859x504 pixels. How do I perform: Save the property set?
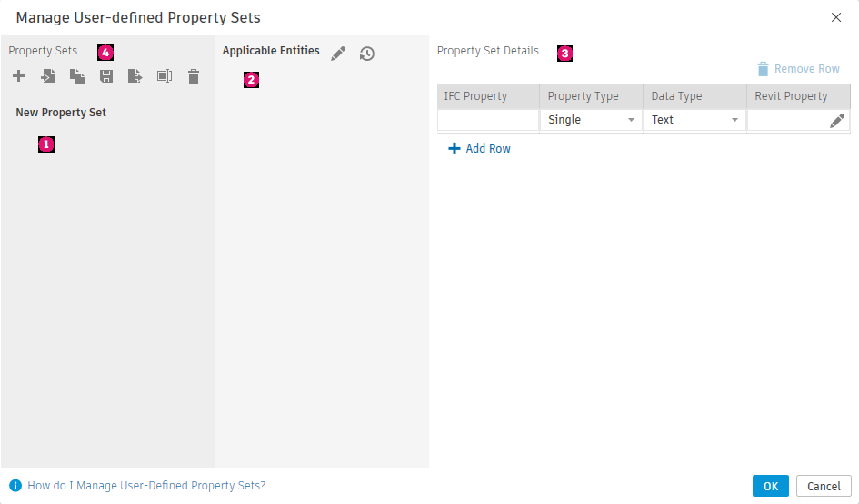106,77
